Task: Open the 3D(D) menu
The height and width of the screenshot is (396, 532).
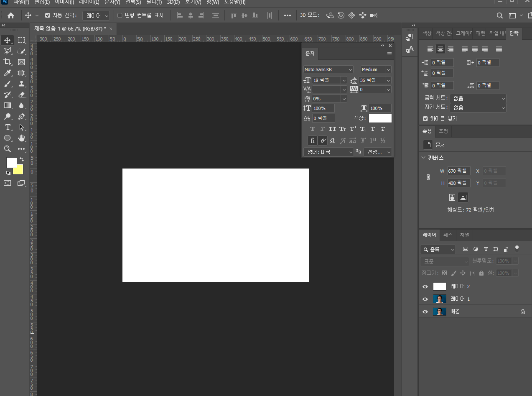Action: (x=173, y=2)
